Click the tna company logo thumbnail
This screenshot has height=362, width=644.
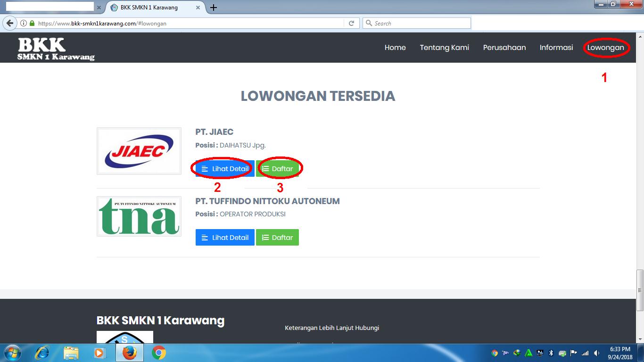point(139,216)
